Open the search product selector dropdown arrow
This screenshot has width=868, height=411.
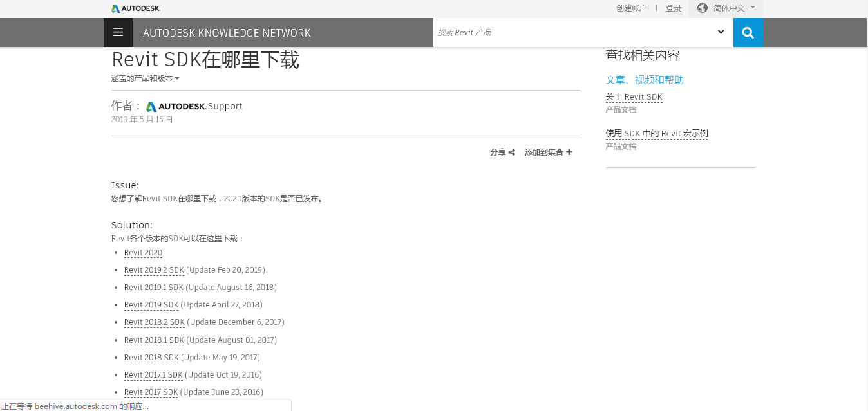(x=721, y=32)
